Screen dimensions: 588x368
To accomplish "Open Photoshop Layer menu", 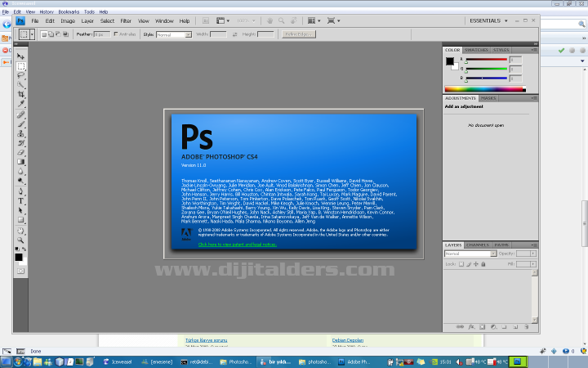I will (x=87, y=20).
